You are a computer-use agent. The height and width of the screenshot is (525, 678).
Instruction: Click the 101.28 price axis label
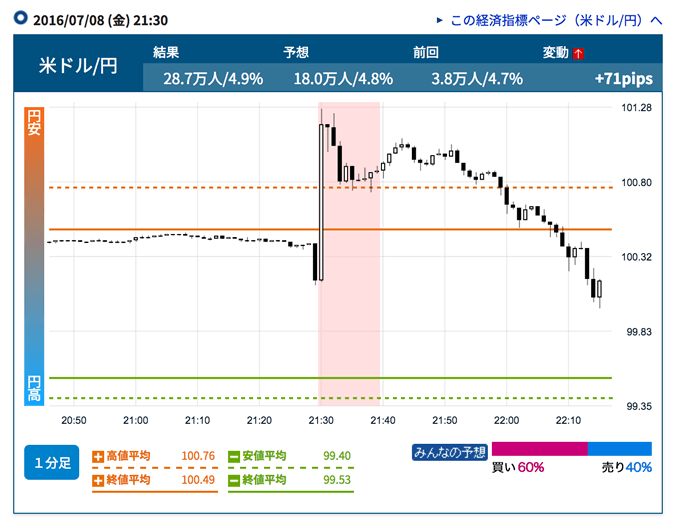pyautogui.click(x=636, y=108)
